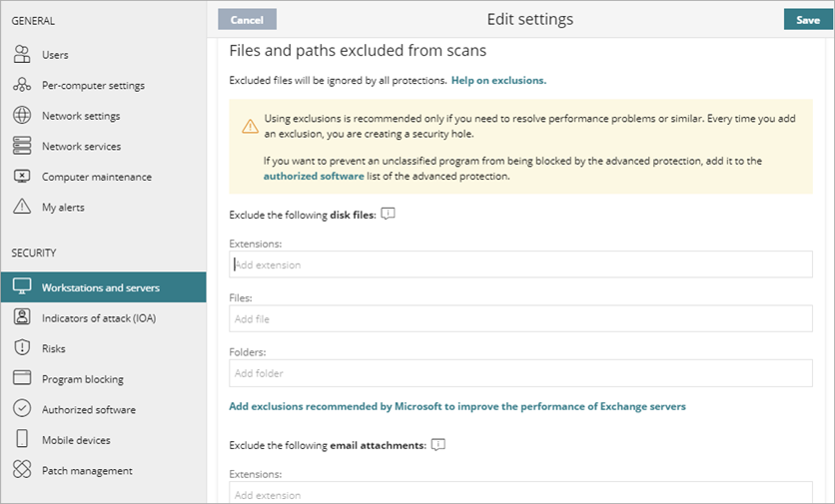Click the disk files Add folder field
835x504 pixels.
tap(519, 373)
